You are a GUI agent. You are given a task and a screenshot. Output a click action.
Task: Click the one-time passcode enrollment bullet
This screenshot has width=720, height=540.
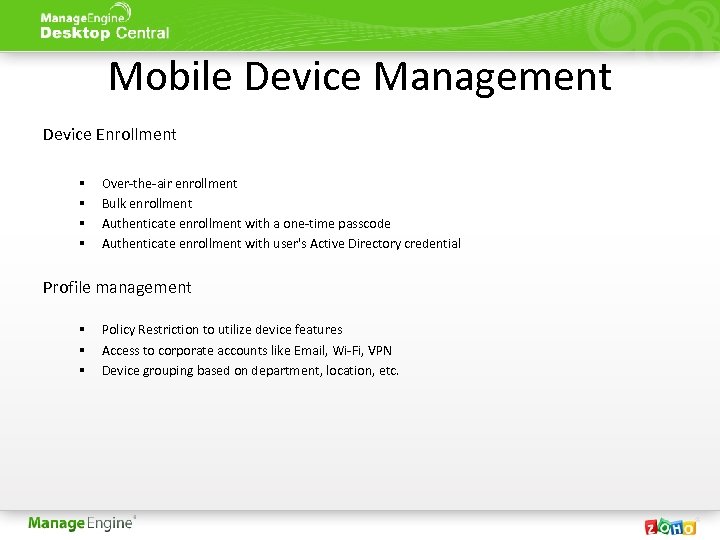coord(246,224)
